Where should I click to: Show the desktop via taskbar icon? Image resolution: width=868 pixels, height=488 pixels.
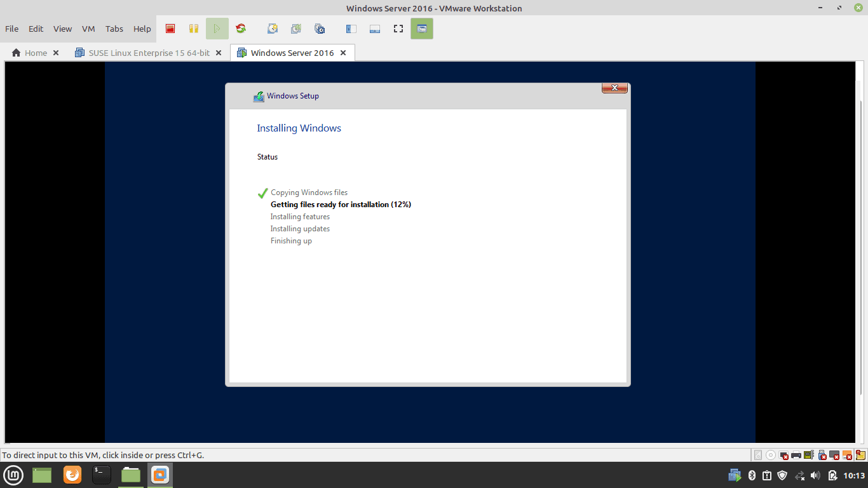tap(42, 475)
